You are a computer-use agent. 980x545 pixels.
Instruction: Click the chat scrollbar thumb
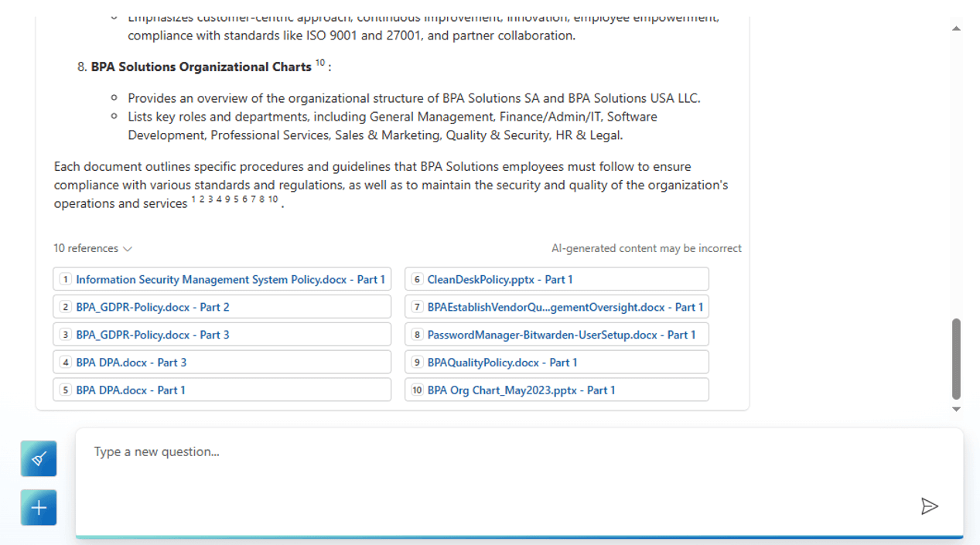tap(956, 359)
